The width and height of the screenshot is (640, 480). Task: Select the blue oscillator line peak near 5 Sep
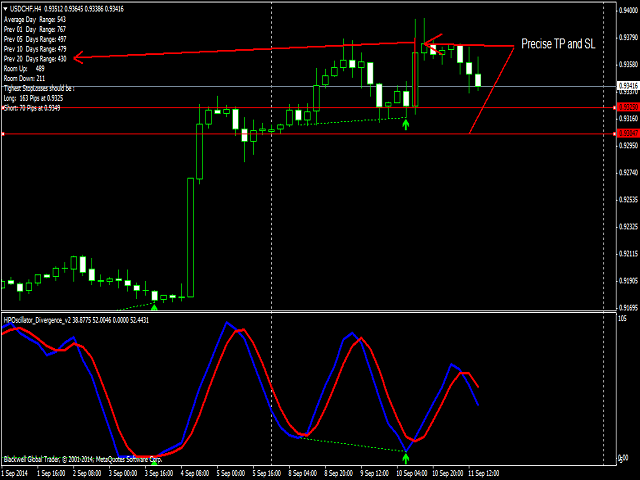(227, 323)
